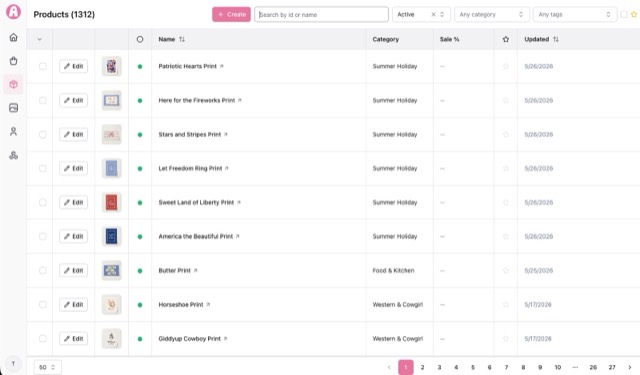Go to page 5
This screenshot has width=640, height=375.
click(473, 367)
